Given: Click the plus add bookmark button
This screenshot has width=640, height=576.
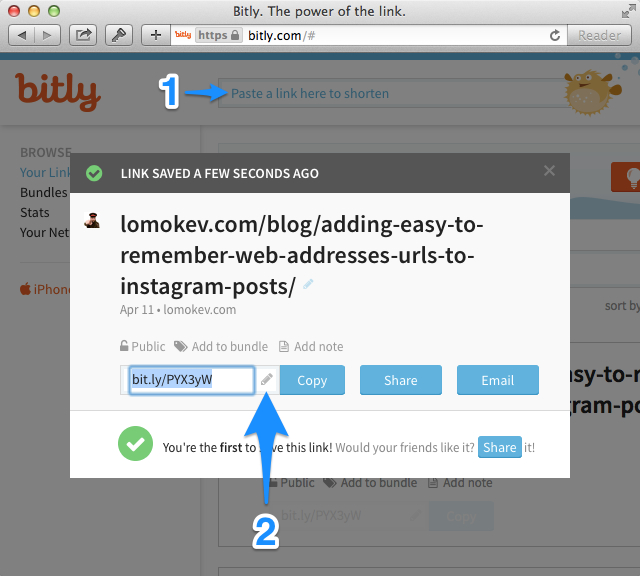Looking at the screenshot, I should pos(156,35).
